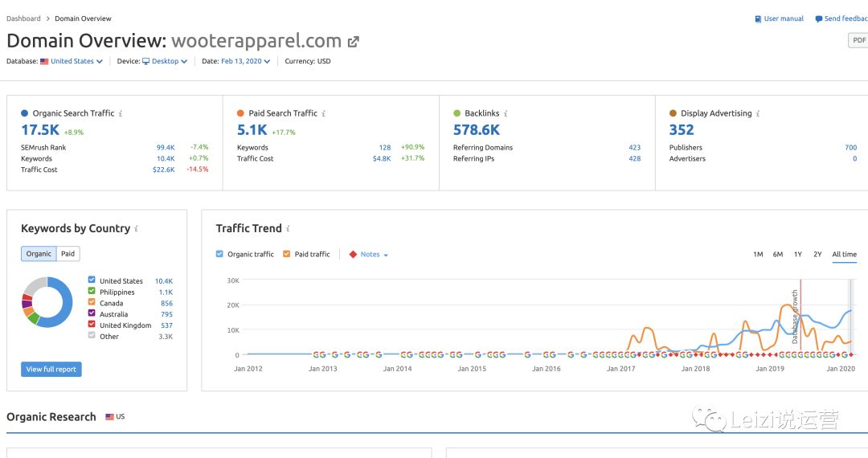Click paid Keywords value 128
The image size is (868, 458).
tap(385, 148)
